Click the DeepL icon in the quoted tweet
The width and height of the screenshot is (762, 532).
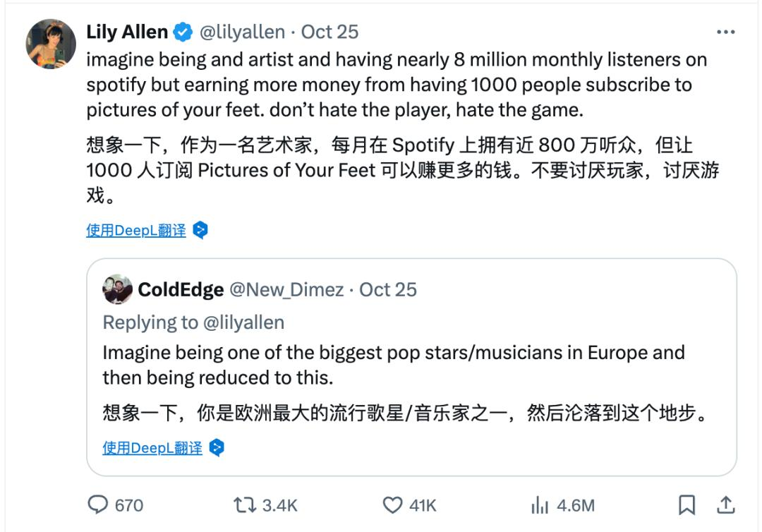coord(218,447)
